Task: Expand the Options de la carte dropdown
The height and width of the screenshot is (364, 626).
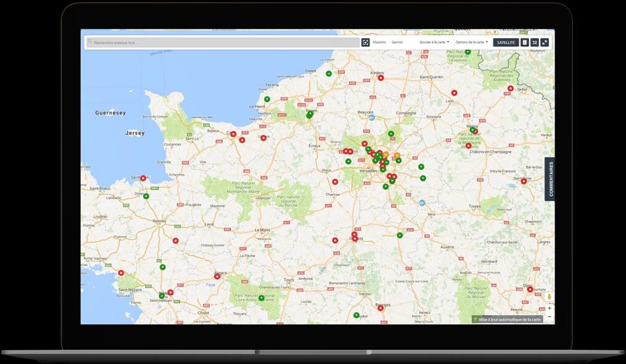Action: 471,42
